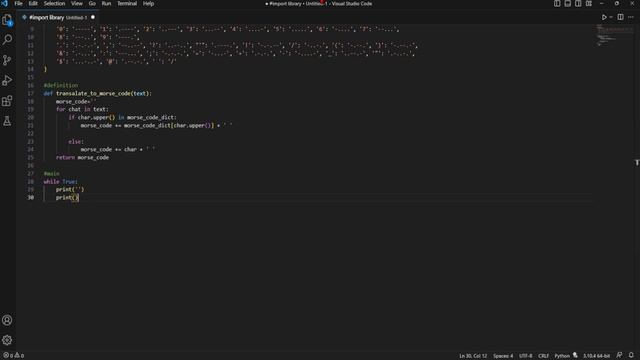Click 'while True:' on line 28

[x=60, y=182]
